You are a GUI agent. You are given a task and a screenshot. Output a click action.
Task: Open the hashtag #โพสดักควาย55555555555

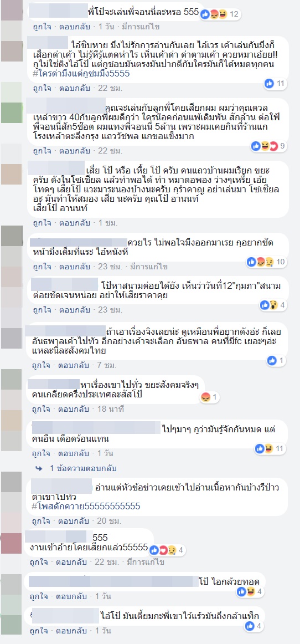click(x=86, y=506)
